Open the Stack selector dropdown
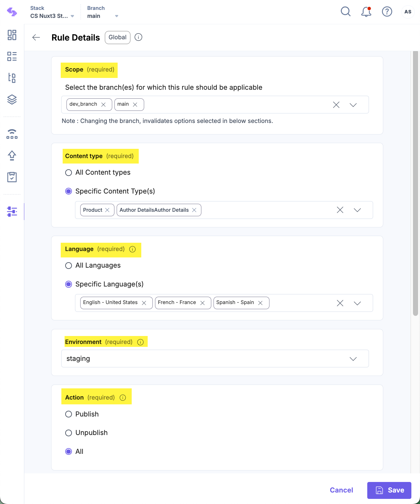 click(x=52, y=12)
